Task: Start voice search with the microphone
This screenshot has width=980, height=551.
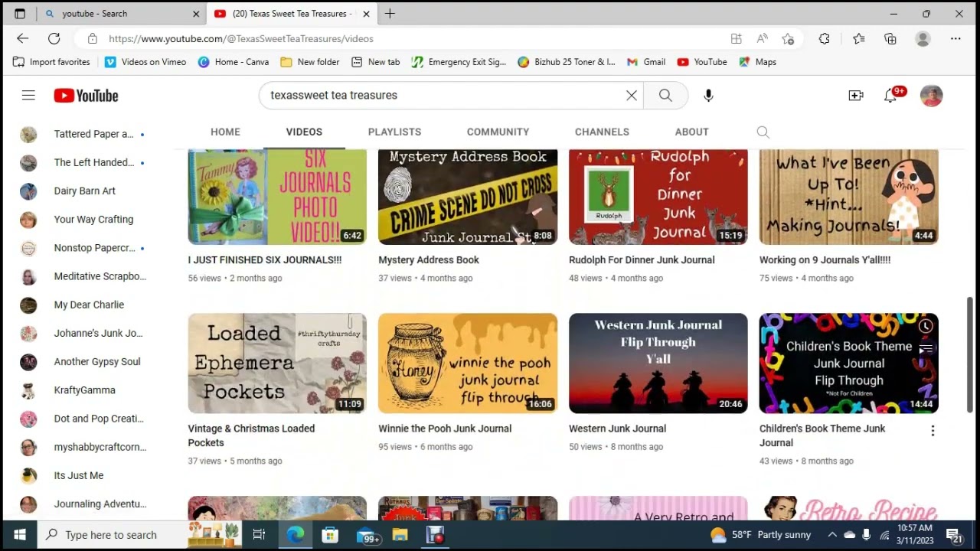Action: (x=708, y=96)
